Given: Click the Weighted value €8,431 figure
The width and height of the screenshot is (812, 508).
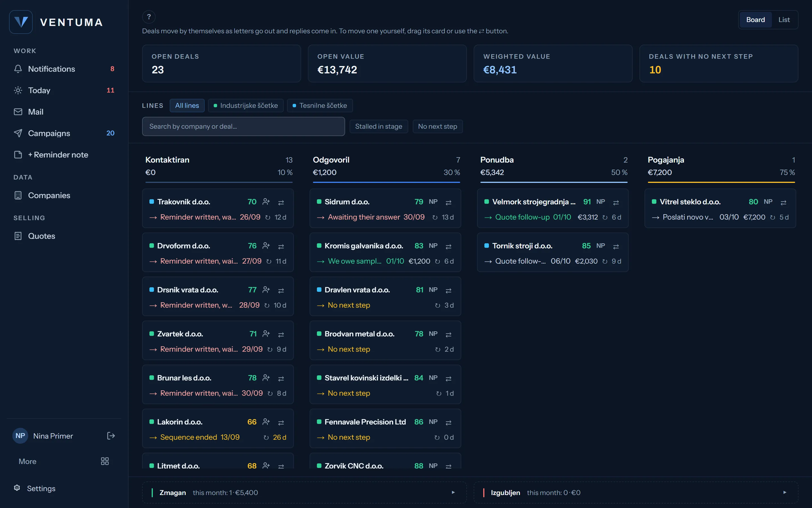Looking at the screenshot, I should tap(500, 70).
